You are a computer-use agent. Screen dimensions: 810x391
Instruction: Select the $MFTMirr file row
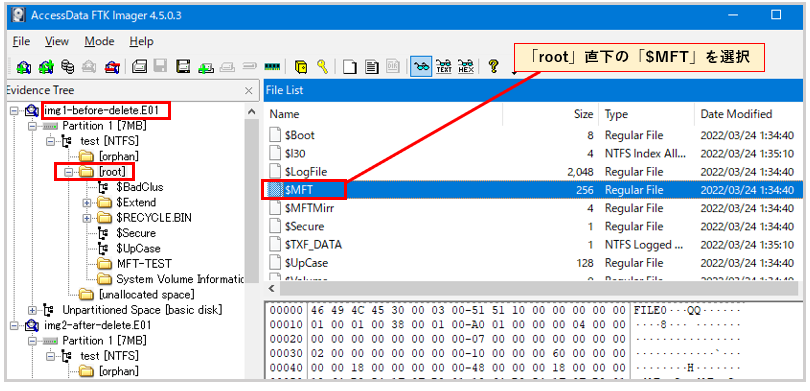coord(534,208)
